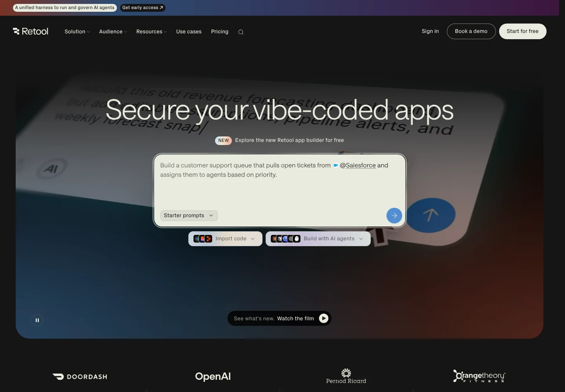
Task: Click the Salesforce cloud icon in prompt
Action: 335,165
